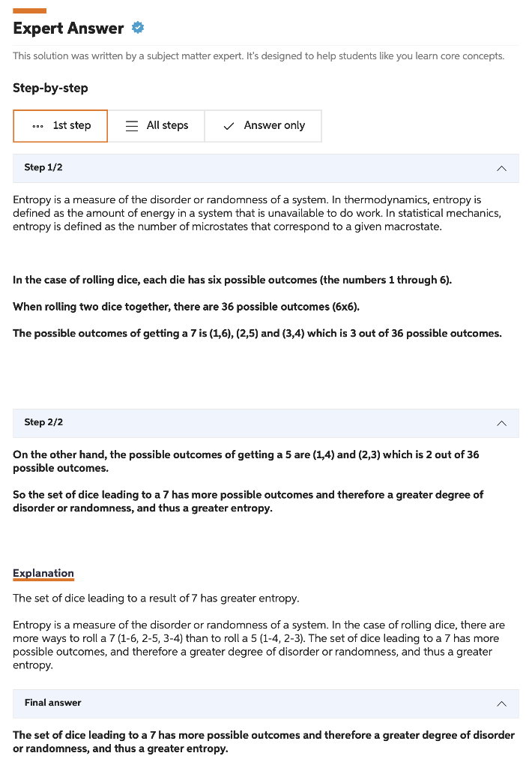Select the bold final answer text
This screenshot has height=768, width=532.
tap(262, 742)
